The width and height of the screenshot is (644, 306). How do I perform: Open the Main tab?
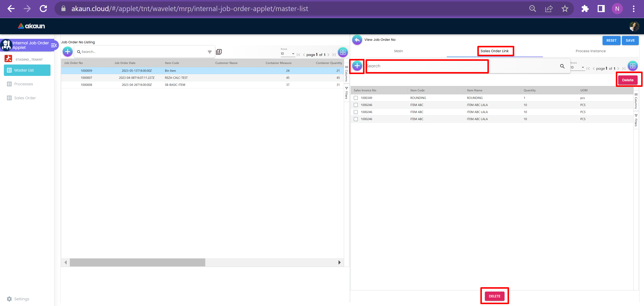[x=398, y=51]
